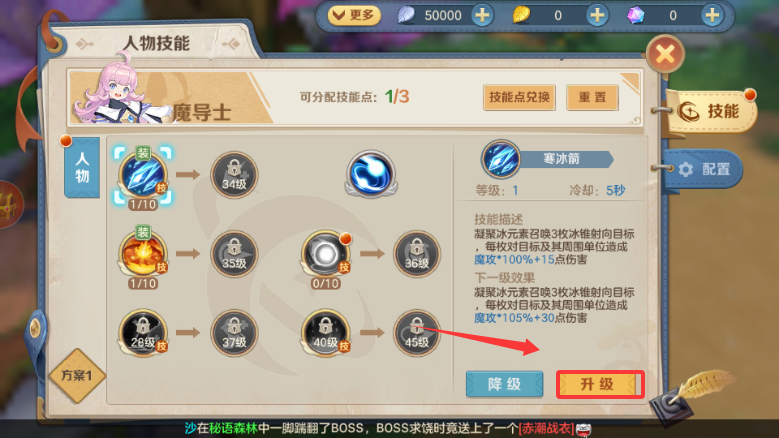Select the white orb skill at 0/10
Screen dimensions: 779x438
(x=325, y=255)
